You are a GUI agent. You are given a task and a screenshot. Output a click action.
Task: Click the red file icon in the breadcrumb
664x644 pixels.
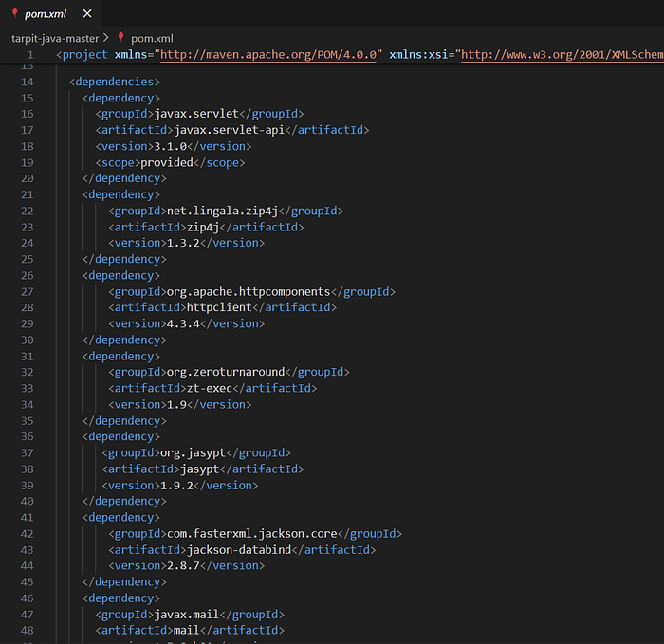[121, 37]
